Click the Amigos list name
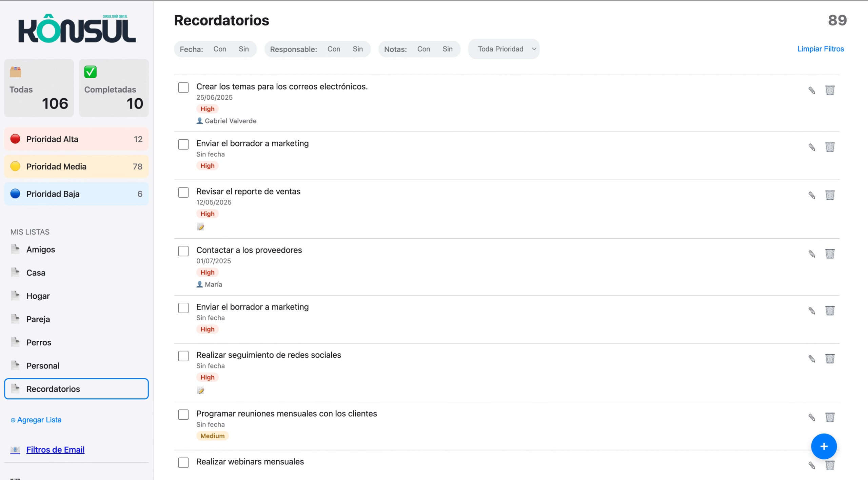868x480 pixels. pos(41,249)
